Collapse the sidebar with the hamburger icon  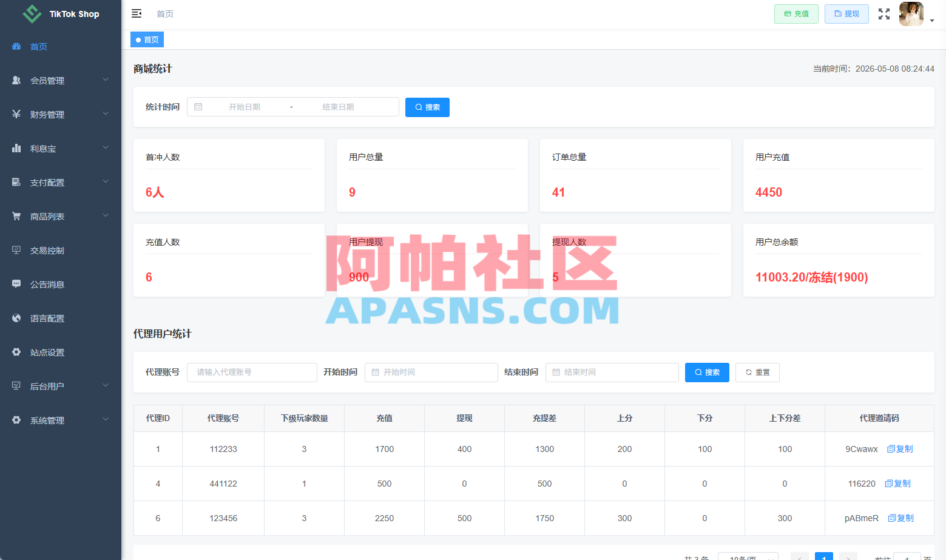[137, 13]
